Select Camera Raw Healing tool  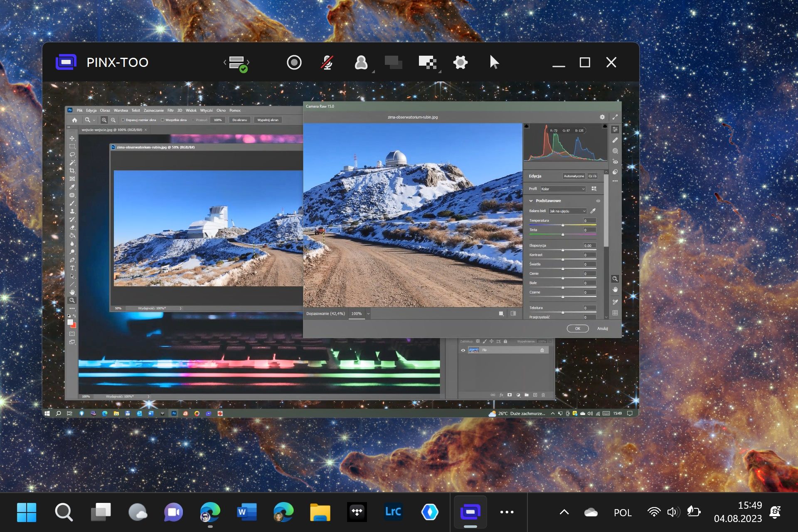615,140
